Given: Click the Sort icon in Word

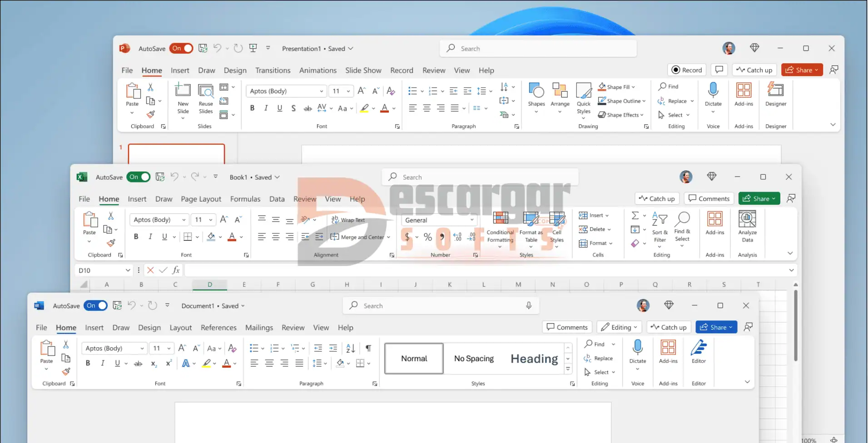Looking at the screenshot, I should 351,348.
